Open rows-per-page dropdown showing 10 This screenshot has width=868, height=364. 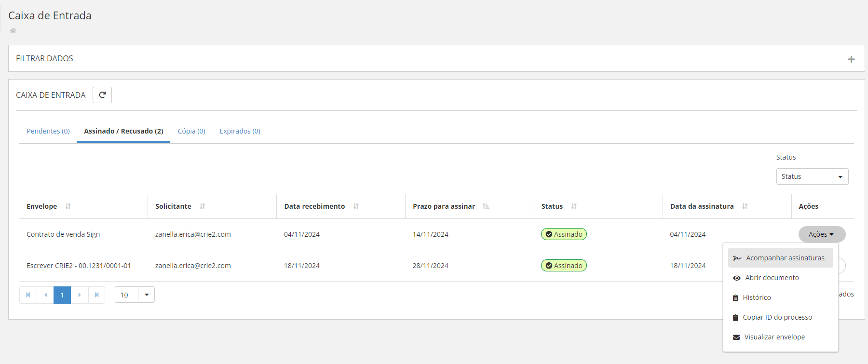146,295
